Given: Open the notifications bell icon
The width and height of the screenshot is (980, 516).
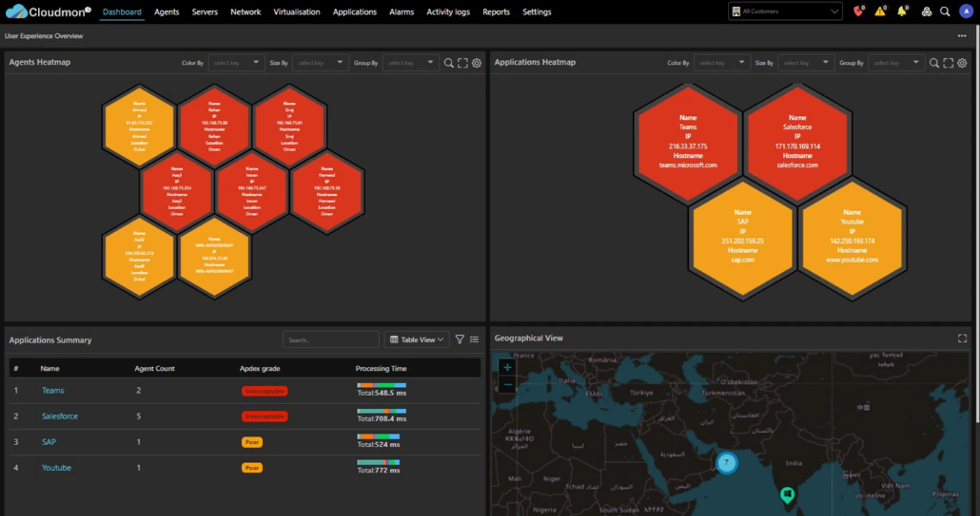Looking at the screenshot, I should click(902, 11).
